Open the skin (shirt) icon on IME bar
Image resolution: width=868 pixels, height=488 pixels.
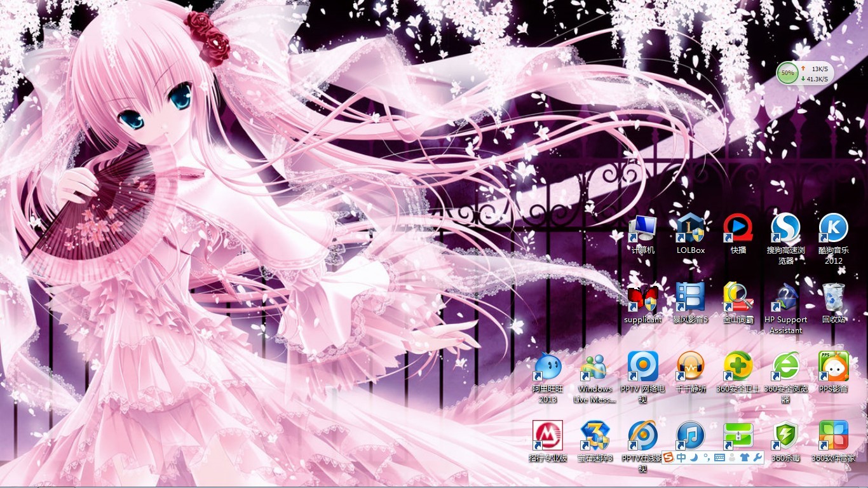coord(745,457)
